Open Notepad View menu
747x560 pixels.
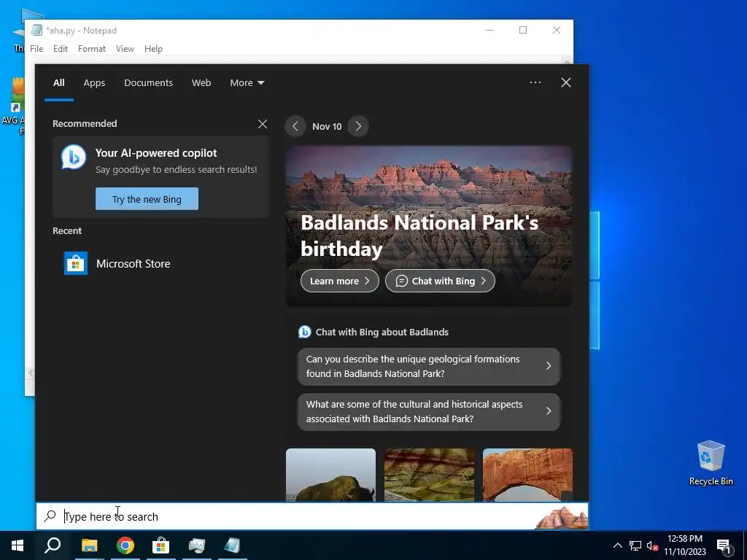pos(125,49)
